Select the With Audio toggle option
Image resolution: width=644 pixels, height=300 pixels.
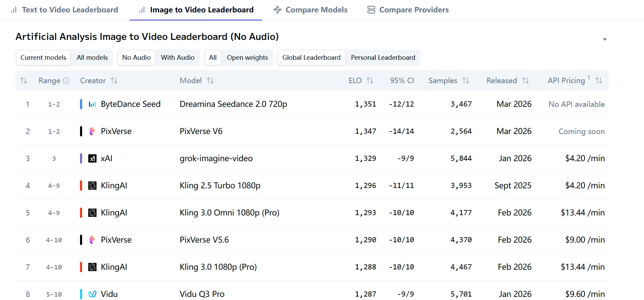(x=178, y=58)
